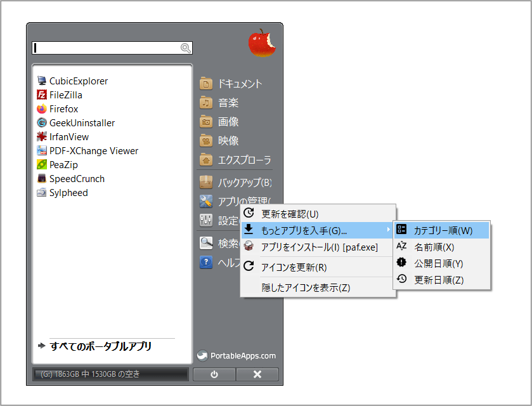This screenshot has width=532, height=406.
Task: Click the power icon button
Action: click(x=214, y=374)
